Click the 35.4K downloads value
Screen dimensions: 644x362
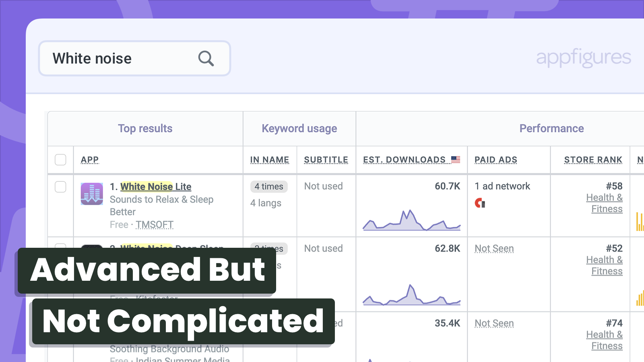pyautogui.click(x=447, y=323)
